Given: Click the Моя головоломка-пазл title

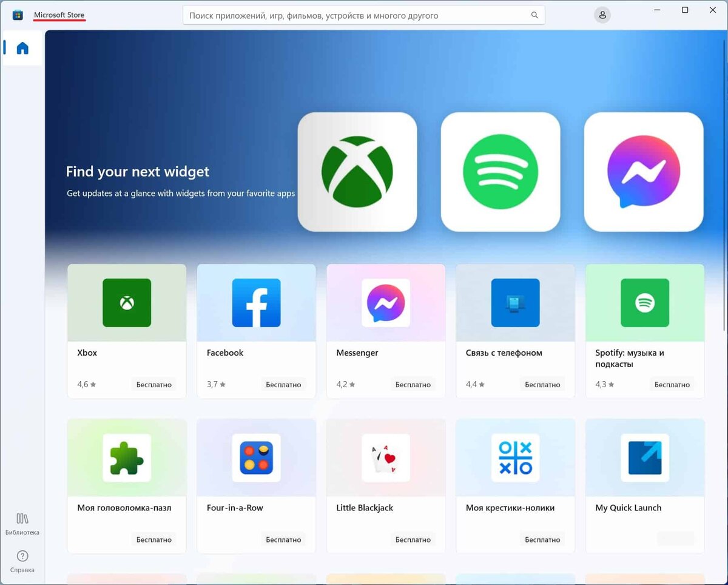Looking at the screenshot, I should (124, 508).
